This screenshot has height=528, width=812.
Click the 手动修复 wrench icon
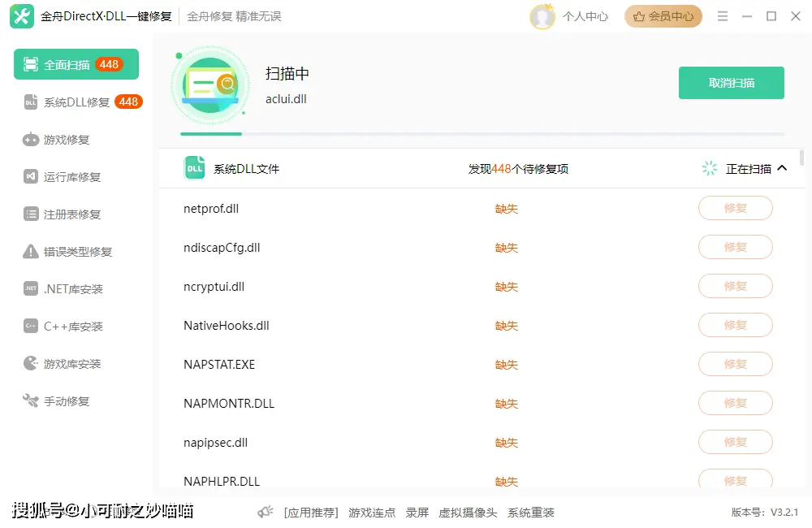(31, 401)
